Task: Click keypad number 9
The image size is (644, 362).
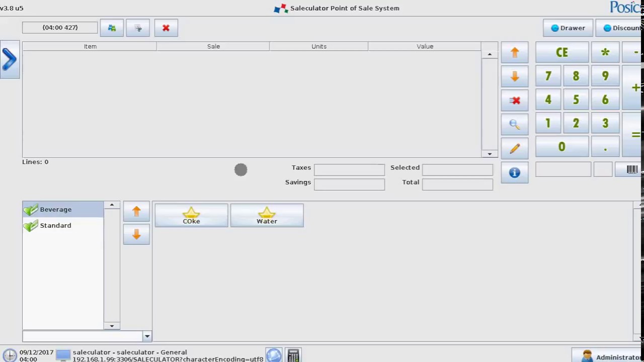Action: click(x=605, y=76)
